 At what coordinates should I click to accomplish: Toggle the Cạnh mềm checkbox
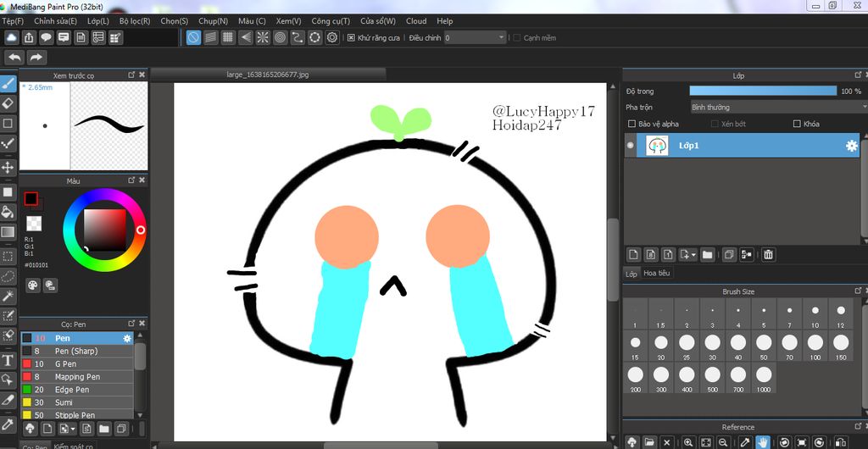click(517, 37)
